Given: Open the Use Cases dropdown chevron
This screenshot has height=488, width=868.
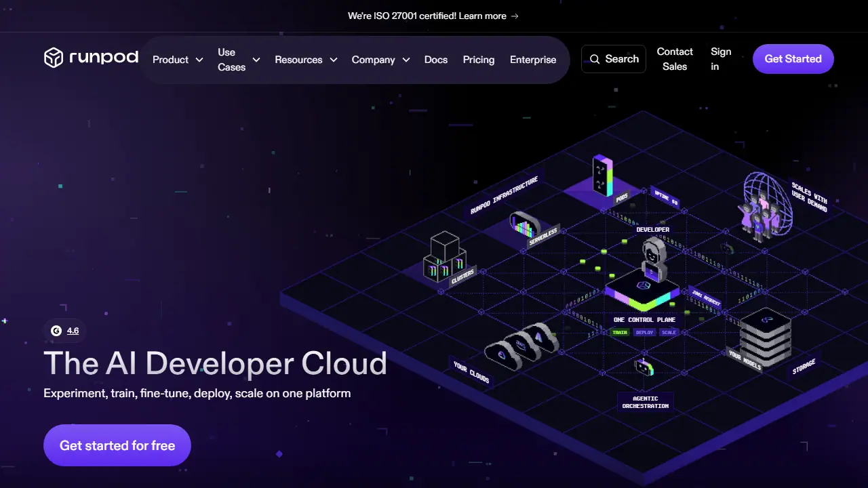Looking at the screenshot, I should (256, 60).
